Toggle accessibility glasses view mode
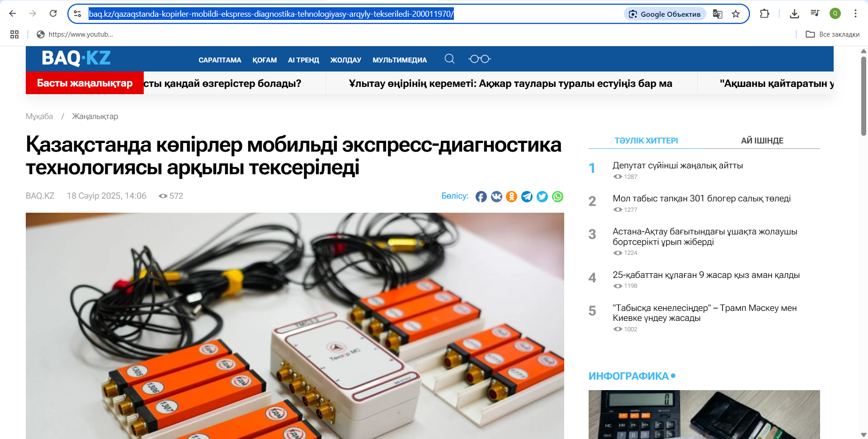The height and width of the screenshot is (439, 868). (480, 59)
